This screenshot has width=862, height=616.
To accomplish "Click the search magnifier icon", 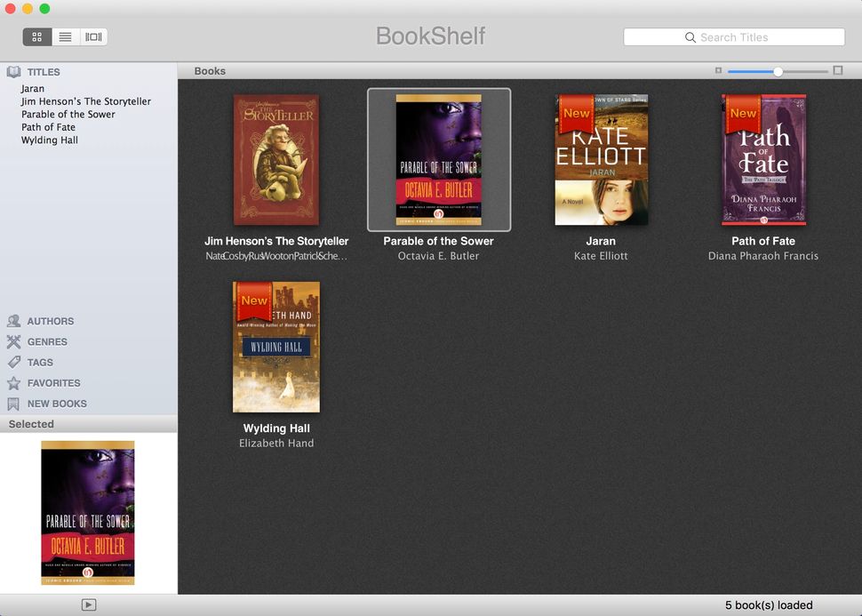I will (x=690, y=37).
